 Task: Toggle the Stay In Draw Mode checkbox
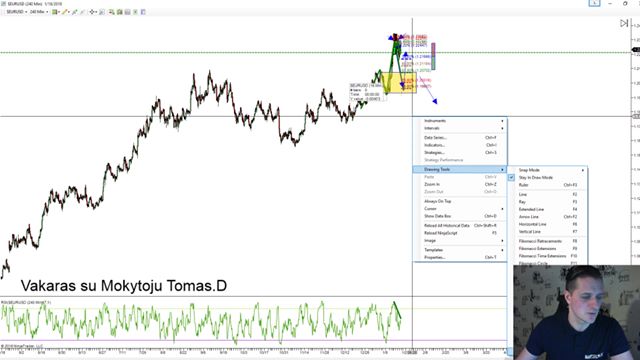511,178
